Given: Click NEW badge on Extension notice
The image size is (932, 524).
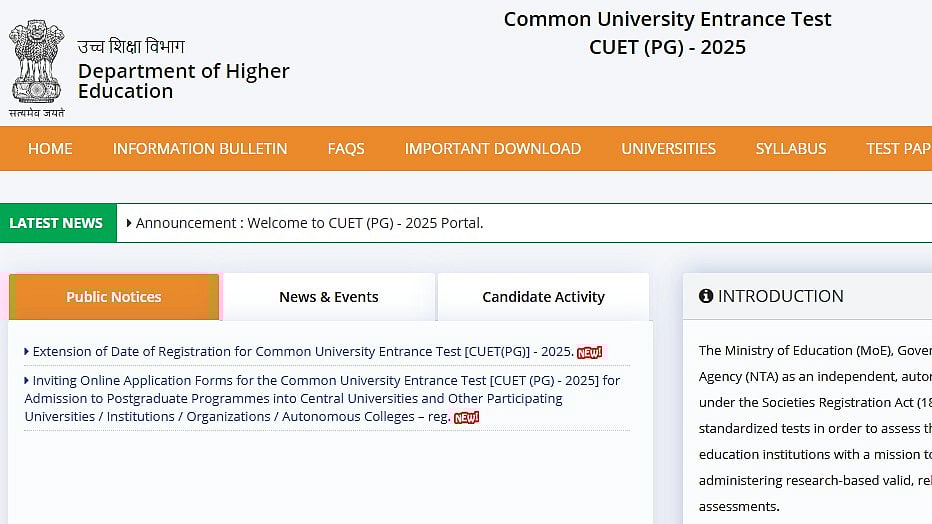Looking at the screenshot, I should pyautogui.click(x=590, y=352).
